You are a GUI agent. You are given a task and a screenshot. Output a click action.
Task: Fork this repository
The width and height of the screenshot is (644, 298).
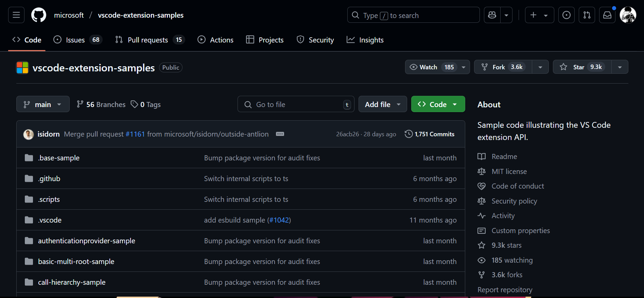click(x=503, y=67)
